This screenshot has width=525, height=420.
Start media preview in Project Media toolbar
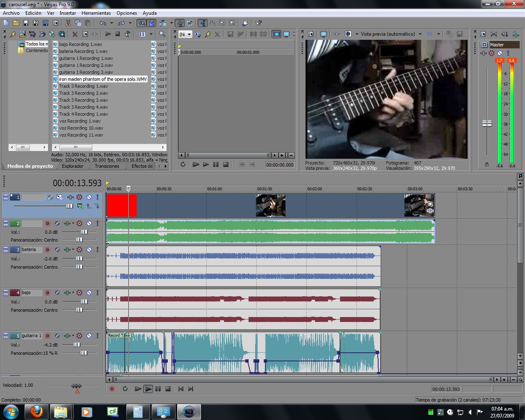[x=108, y=34]
